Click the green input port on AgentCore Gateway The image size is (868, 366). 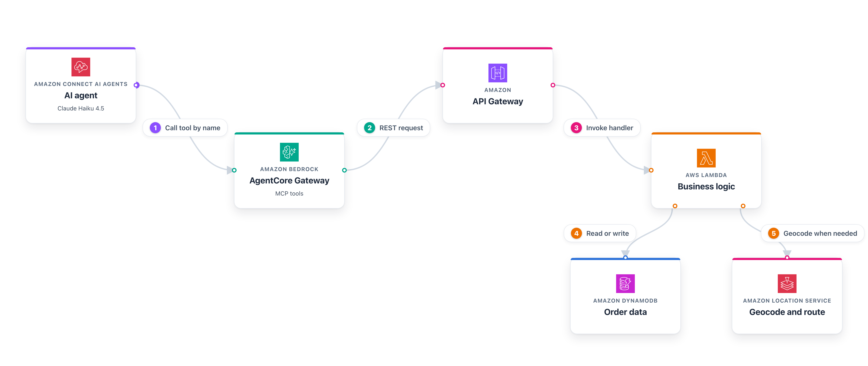click(x=234, y=170)
